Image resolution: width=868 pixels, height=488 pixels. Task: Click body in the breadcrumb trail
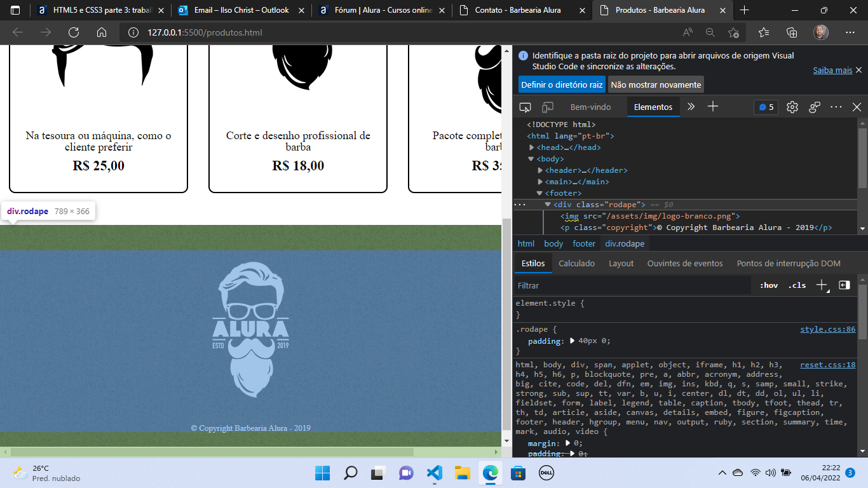(x=553, y=243)
